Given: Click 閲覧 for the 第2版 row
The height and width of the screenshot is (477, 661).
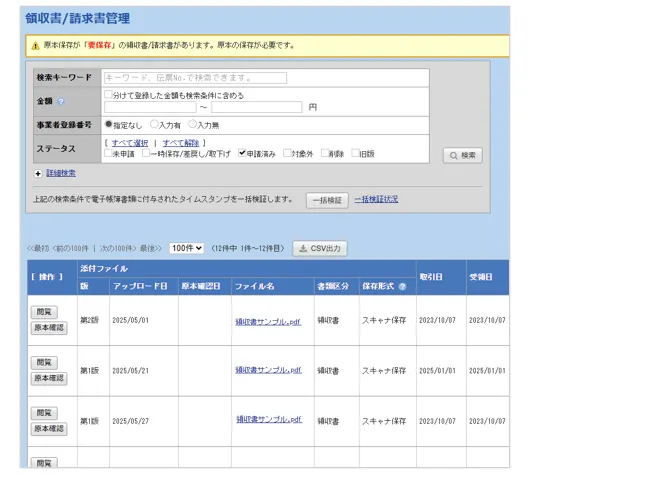Looking at the screenshot, I should coord(45,312).
